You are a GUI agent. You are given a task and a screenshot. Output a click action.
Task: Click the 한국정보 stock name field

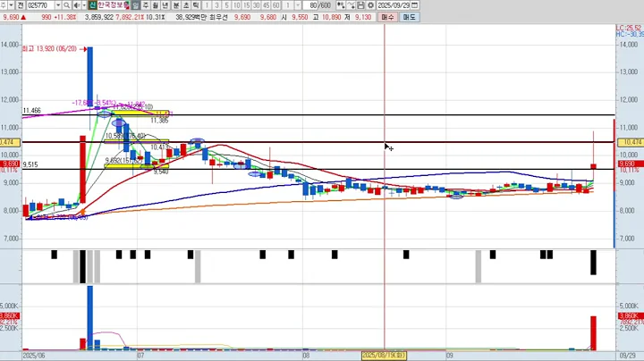point(111,5)
